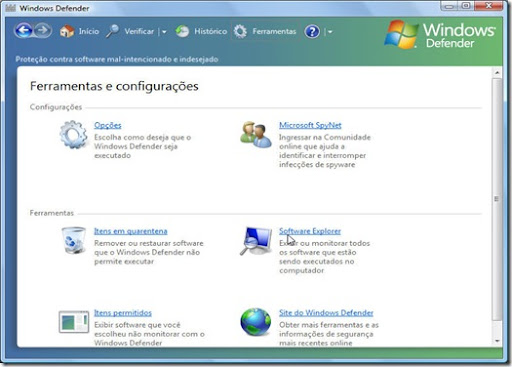This screenshot has height=367, width=512.
Task: Click the Ferramentas e configurações heading
Action: pyautogui.click(x=114, y=86)
